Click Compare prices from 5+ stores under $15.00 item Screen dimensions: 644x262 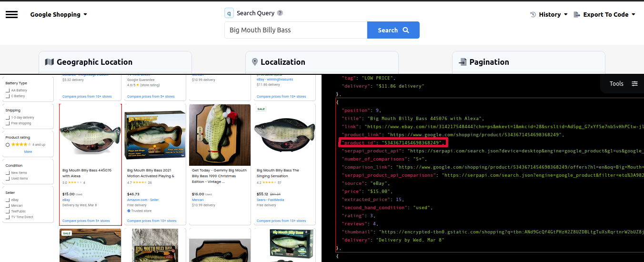86,221
